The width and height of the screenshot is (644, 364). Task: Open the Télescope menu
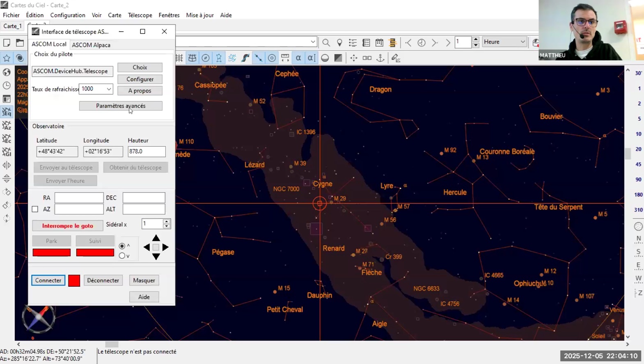tap(140, 15)
